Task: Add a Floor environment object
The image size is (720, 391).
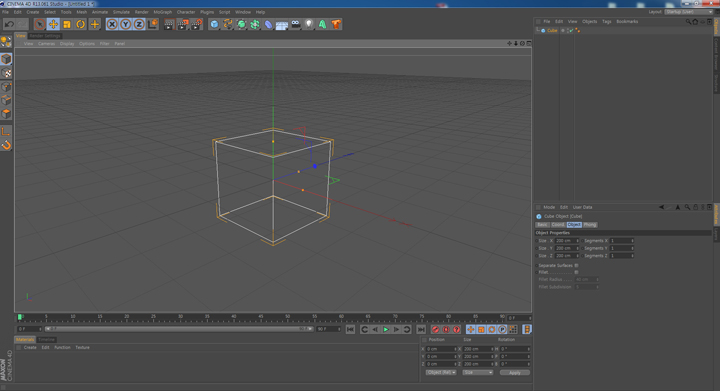Action: 282,24
